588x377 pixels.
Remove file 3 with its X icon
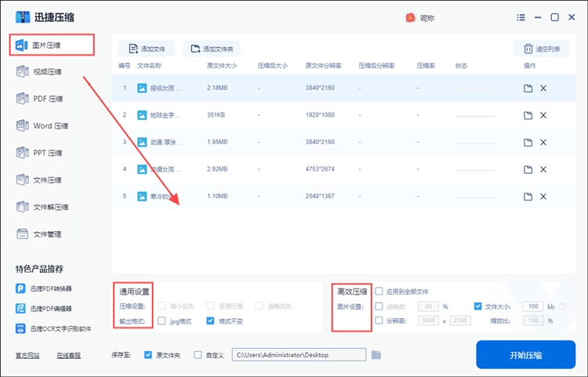click(543, 142)
